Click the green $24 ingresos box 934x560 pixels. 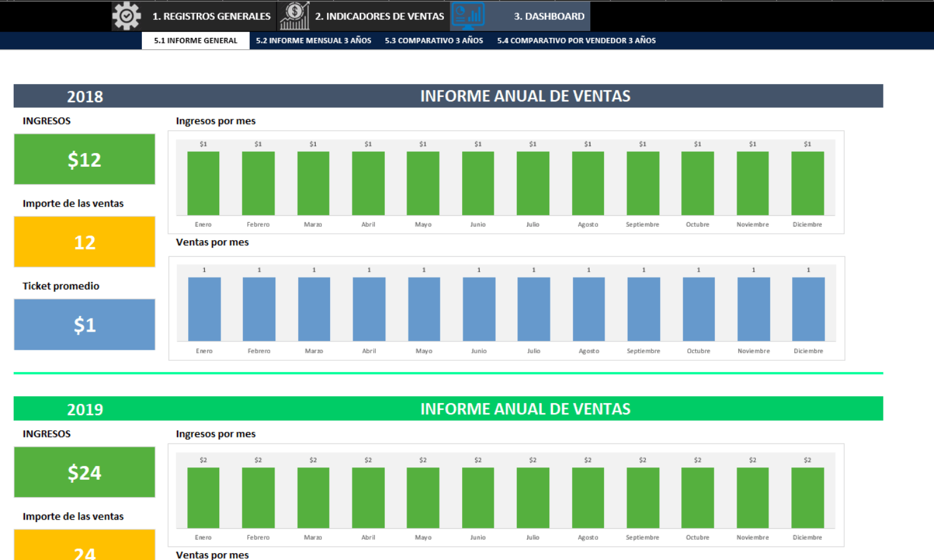[x=85, y=472]
